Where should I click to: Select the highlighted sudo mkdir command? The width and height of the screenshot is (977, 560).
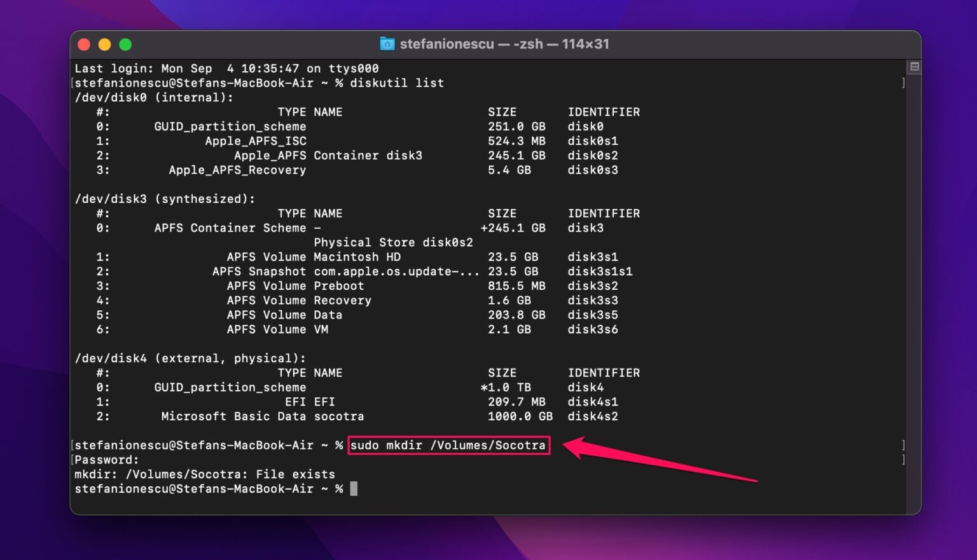[x=448, y=445]
